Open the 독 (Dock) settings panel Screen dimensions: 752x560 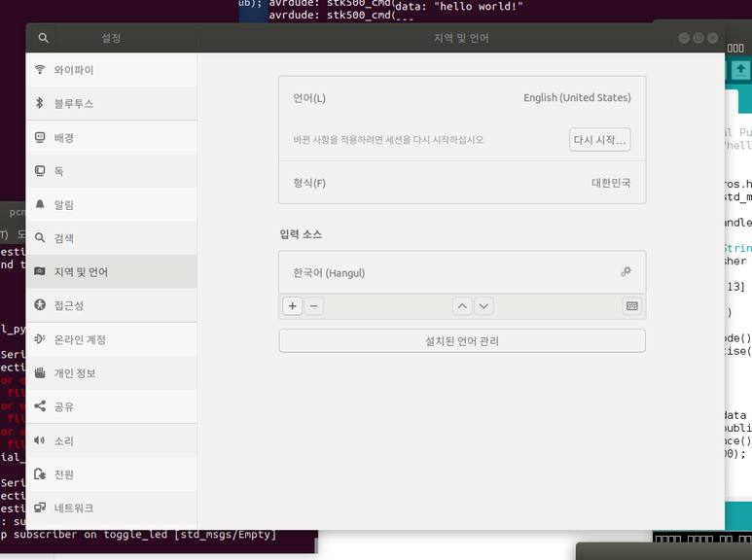pyautogui.click(x=111, y=171)
